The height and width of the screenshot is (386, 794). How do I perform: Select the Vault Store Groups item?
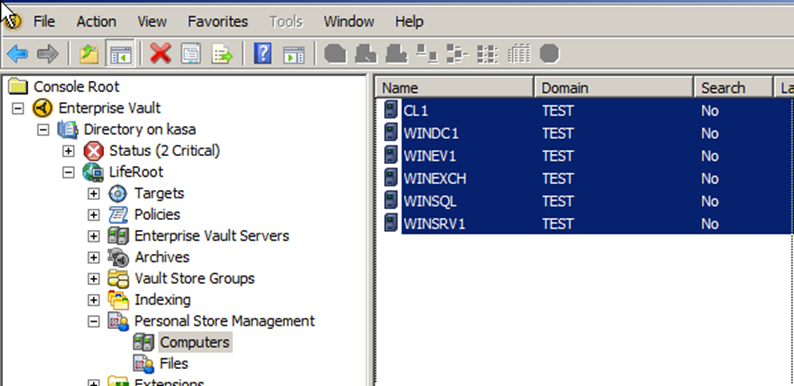coord(194,279)
